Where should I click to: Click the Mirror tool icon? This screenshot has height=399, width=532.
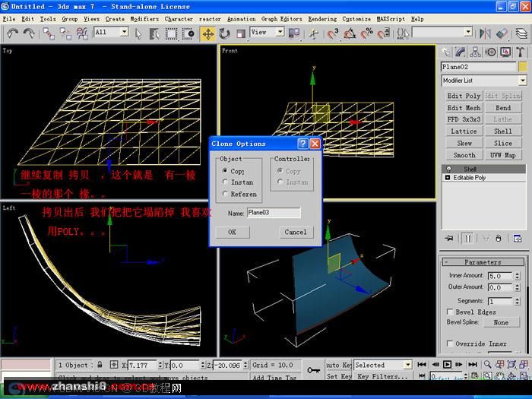click(485, 33)
